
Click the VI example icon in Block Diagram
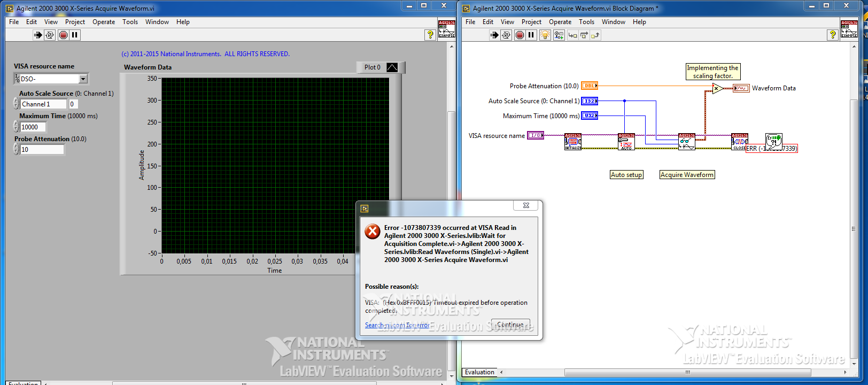(849, 29)
